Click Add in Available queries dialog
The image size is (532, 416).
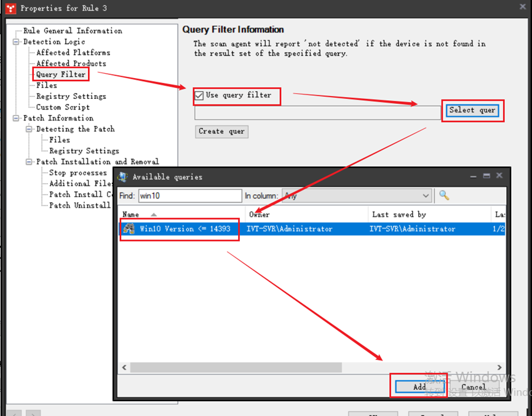pyautogui.click(x=419, y=387)
